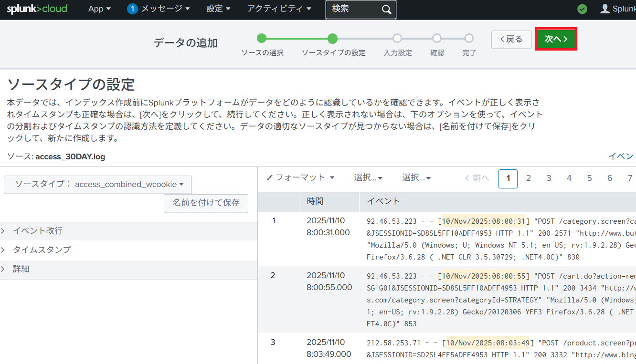The height and width of the screenshot is (364, 636).
Task: Open the アクティビティ menu
Action: [279, 9]
